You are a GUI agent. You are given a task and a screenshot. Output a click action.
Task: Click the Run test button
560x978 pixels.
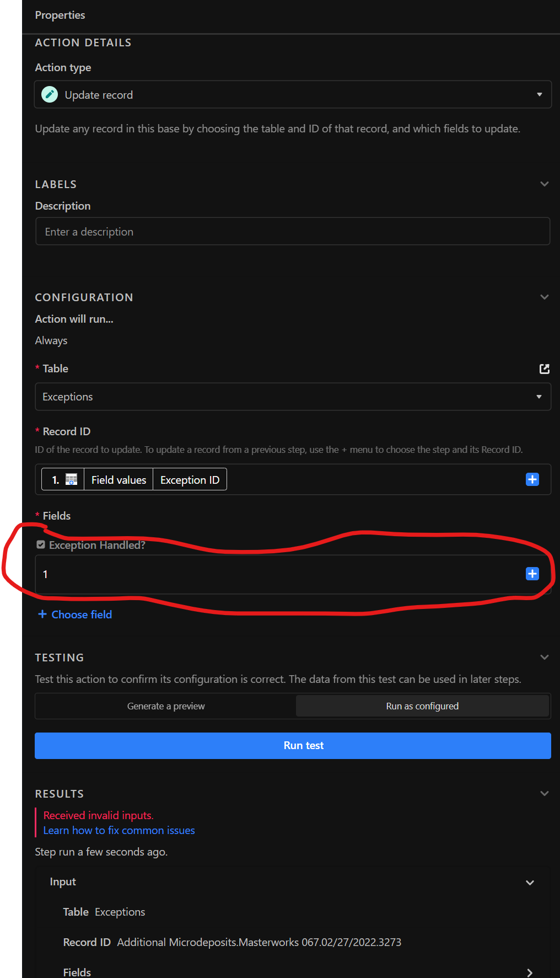tap(293, 746)
